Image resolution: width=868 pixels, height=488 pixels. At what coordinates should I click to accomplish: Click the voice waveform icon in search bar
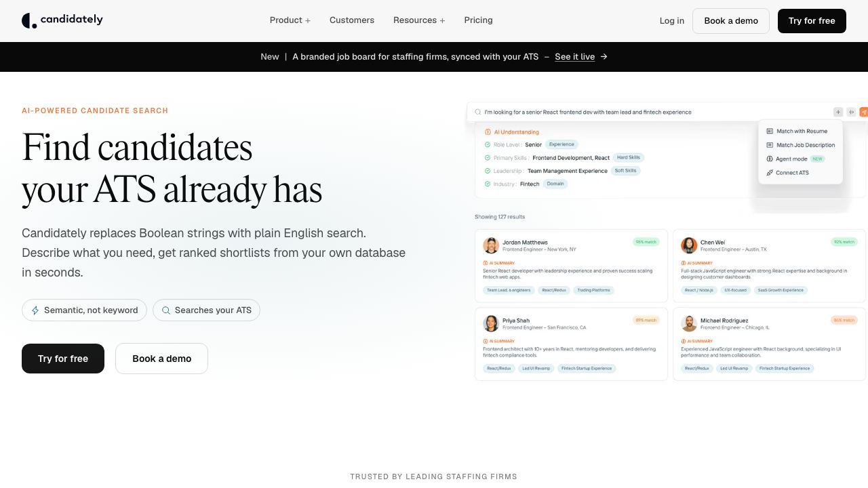(851, 112)
